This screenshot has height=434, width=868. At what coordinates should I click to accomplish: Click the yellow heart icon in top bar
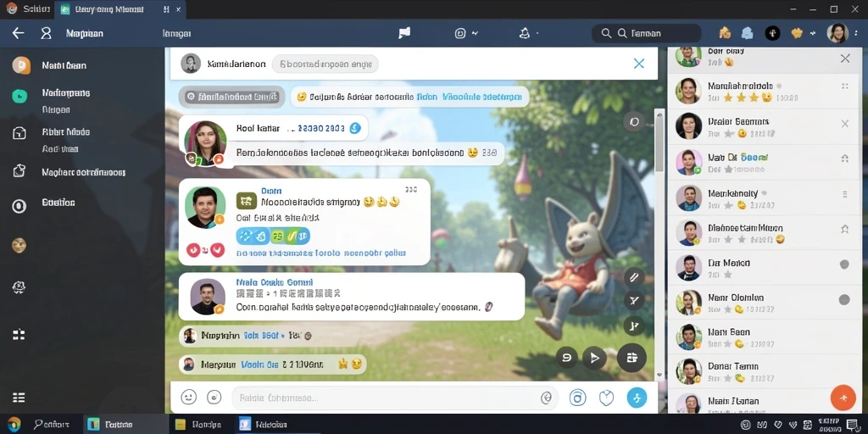[x=797, y=33]
